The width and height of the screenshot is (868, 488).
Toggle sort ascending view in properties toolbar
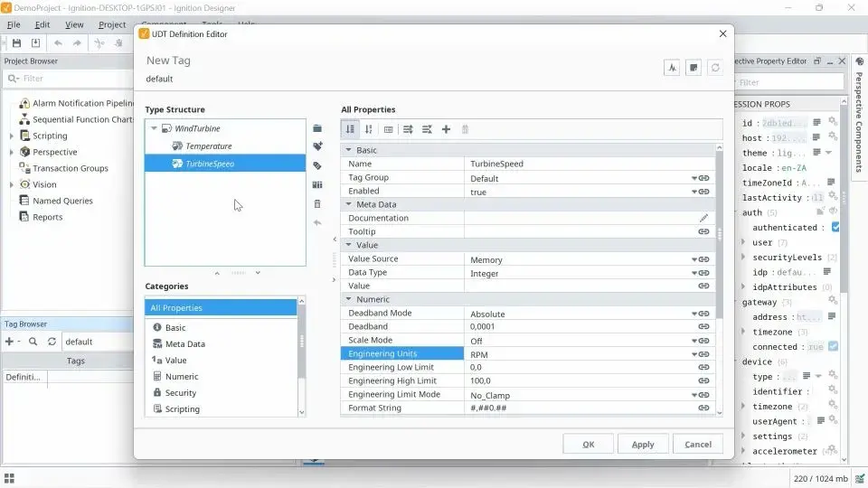pos(350,129)
